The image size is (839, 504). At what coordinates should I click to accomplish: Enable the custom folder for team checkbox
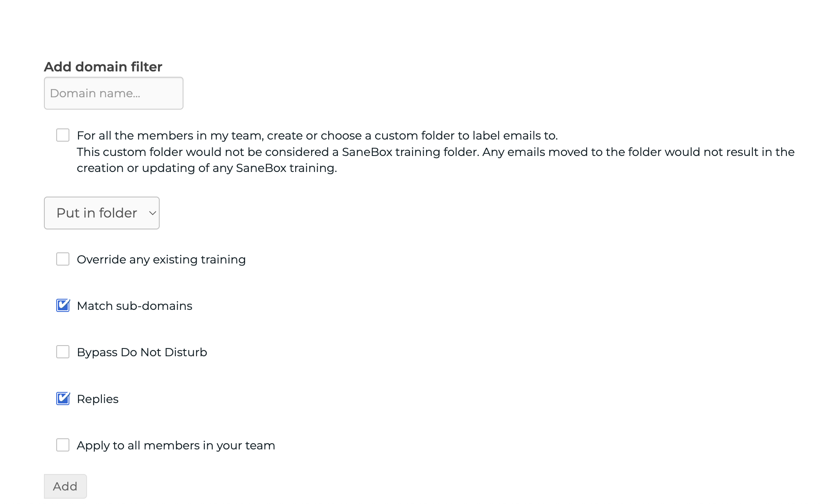pyautogui.click(x=63, y=135)
